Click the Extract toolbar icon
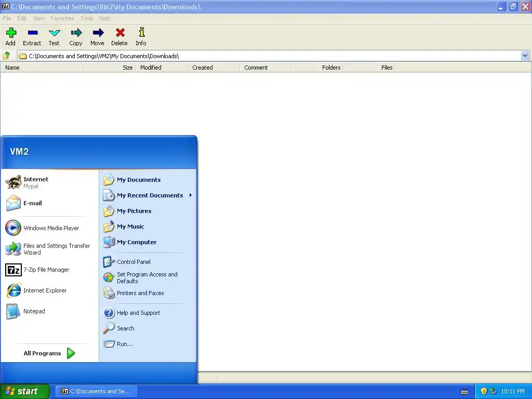This screenshot has height=399, width=532. [32, 36]
